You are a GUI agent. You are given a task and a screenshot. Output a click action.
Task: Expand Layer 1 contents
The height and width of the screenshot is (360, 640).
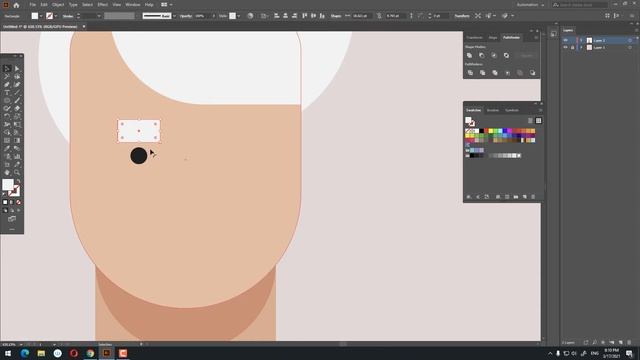click(581, 48)
